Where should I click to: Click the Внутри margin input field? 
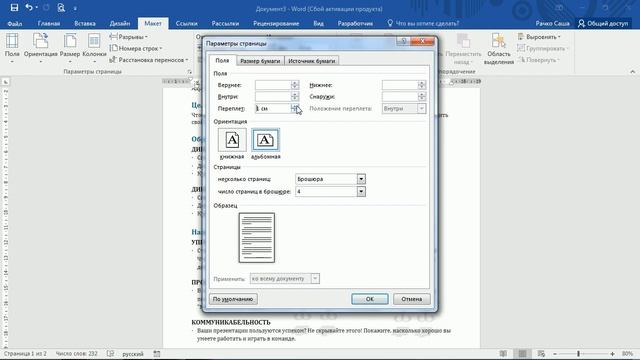273,96
